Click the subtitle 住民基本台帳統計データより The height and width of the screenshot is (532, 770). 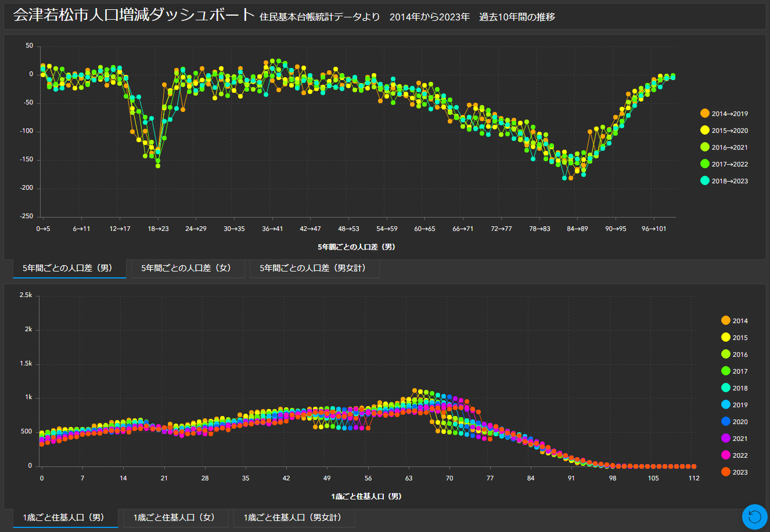click(320, 17)
